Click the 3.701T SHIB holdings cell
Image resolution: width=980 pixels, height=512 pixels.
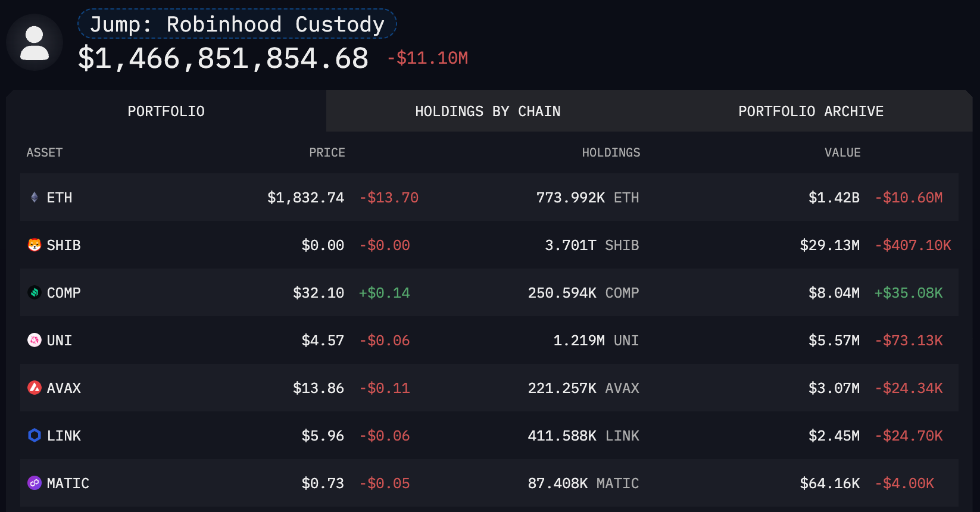pos(592,245)
